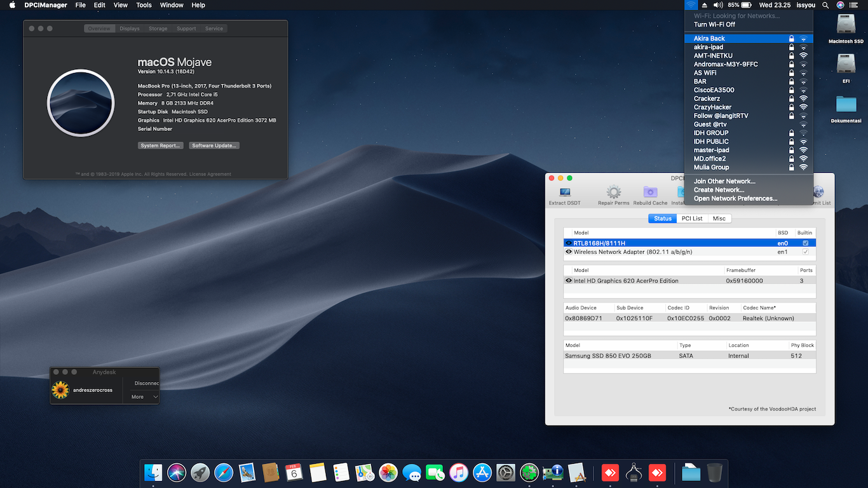868x488 pixels.
Task: Click the volume icon in menu bar
Action: click(x=718, y=5)
